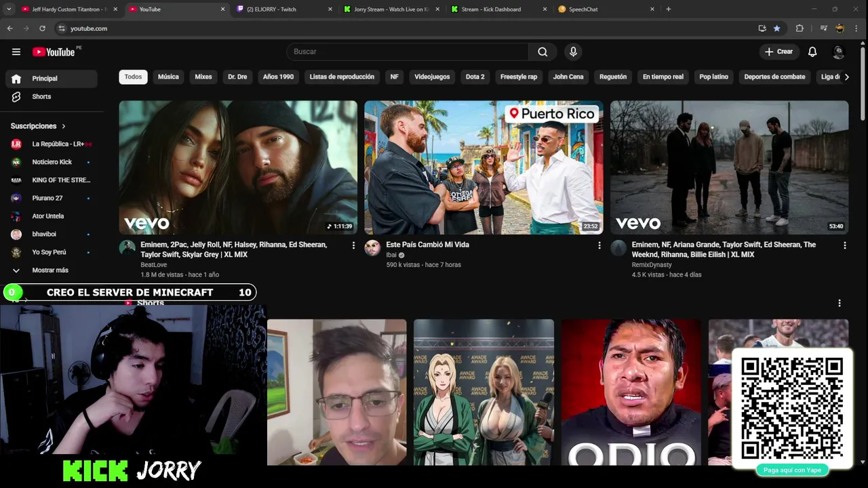Open options menu for RemixDynasty XL MIX video
The image size is (868, 488).
pyautogui.click(x=844, y=245)
